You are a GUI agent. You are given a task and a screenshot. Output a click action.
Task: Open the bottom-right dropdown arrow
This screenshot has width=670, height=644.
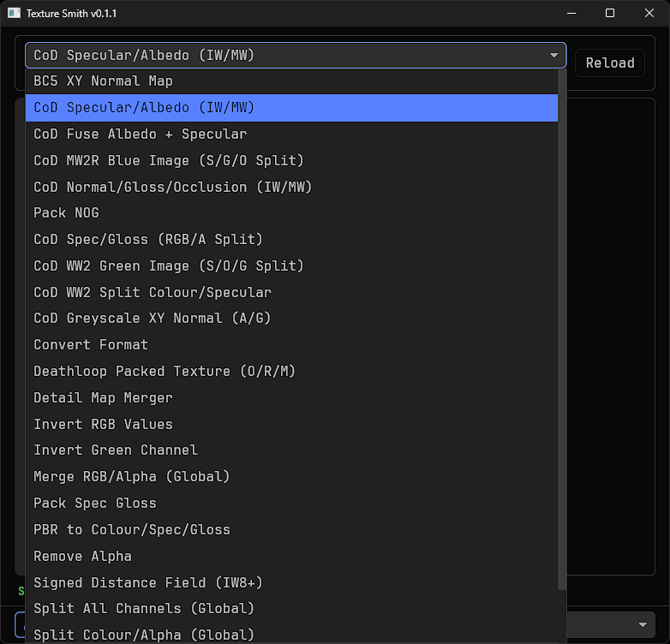(x=643, y=625)
